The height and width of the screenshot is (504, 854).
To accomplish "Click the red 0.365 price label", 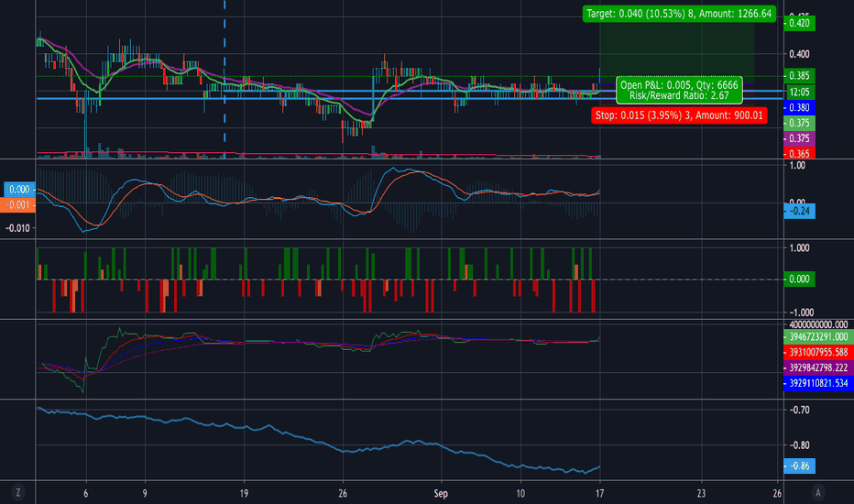I will tap(799, 154).
